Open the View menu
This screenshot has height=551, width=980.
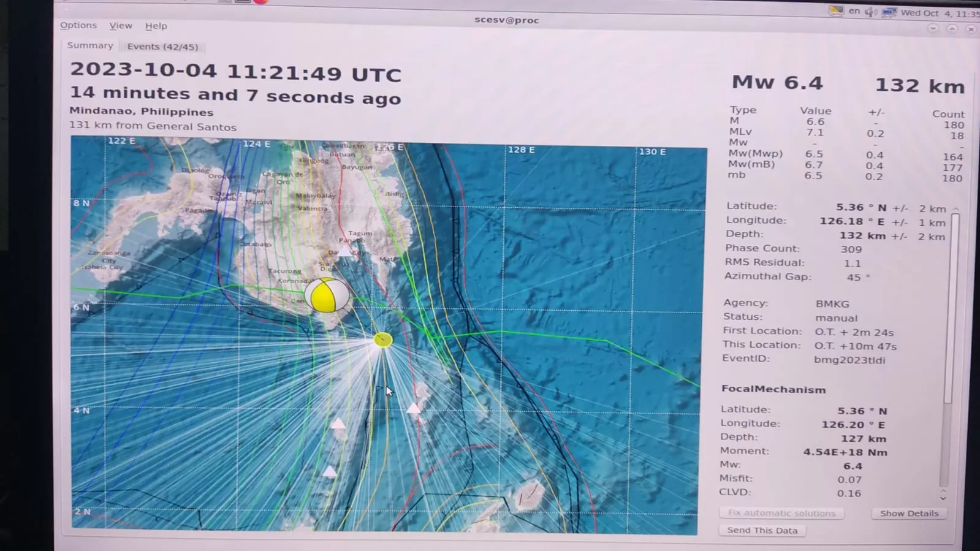(121, 26)
